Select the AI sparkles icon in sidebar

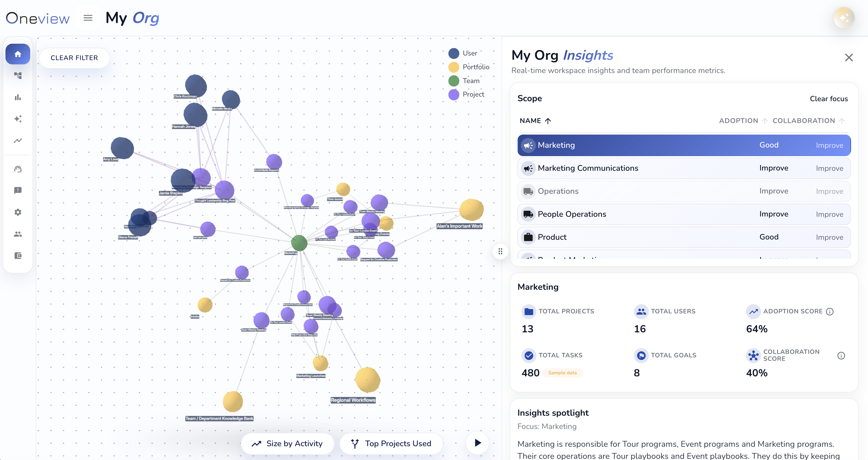pyautogui.click(x=18, y=119)
